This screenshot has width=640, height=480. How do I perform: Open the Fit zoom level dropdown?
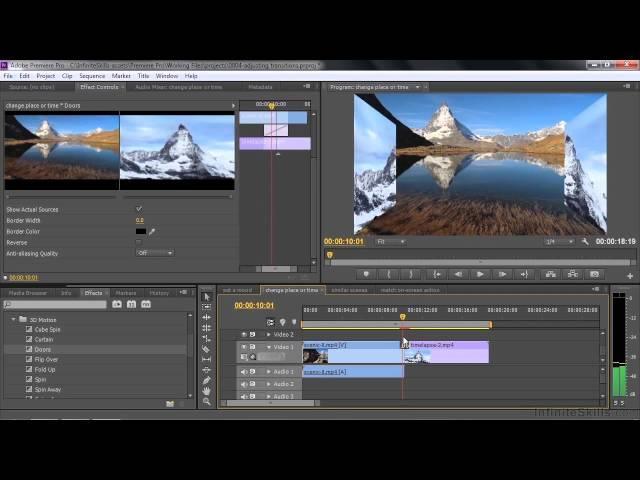click(391, 242)
